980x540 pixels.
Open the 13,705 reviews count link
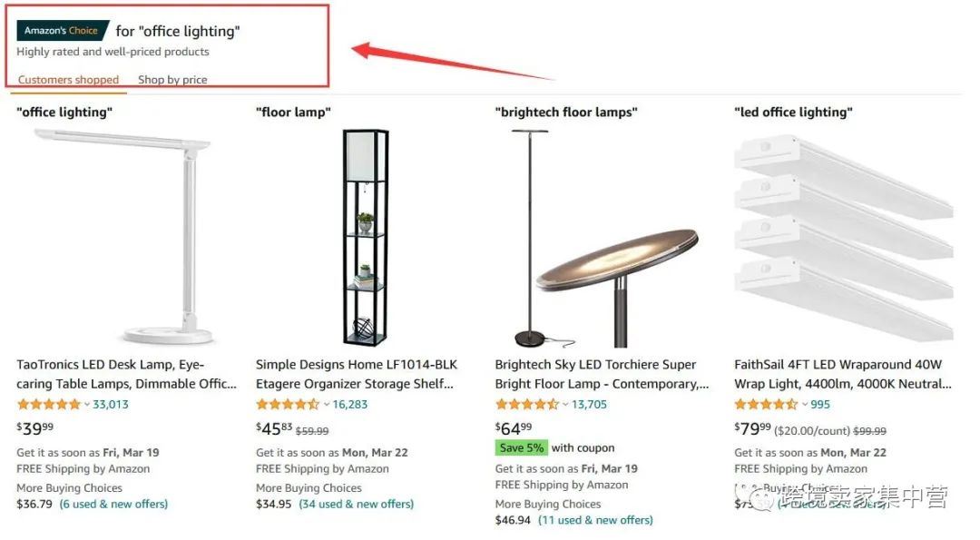[589, 405]
